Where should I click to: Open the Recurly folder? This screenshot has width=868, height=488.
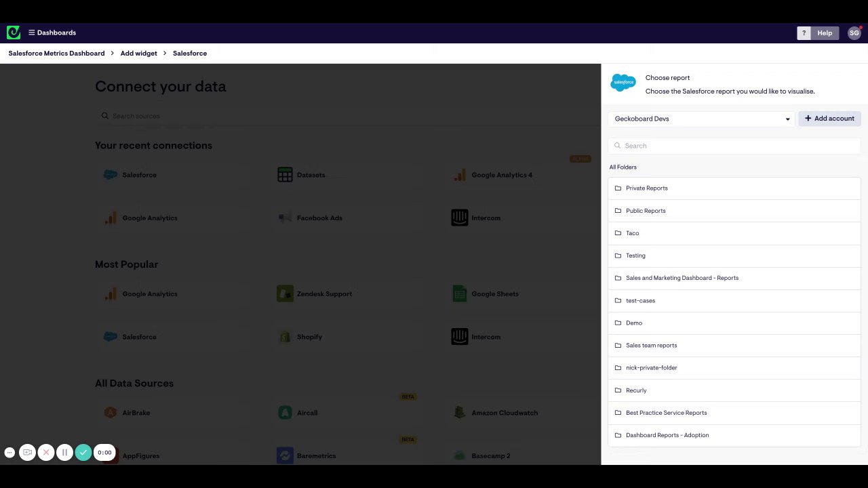coord(734,390)
